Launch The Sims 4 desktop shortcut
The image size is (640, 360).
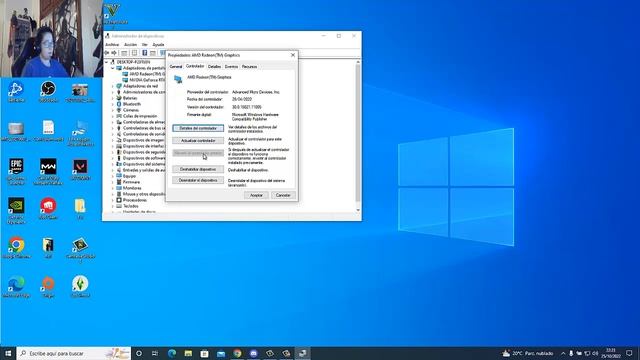pyautogui.click(x=80, y=287)
